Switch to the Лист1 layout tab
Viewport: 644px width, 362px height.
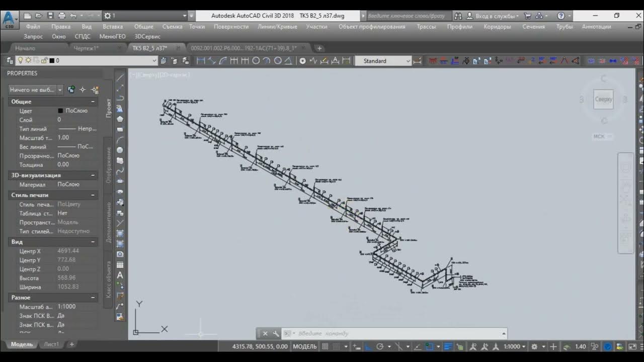click(51, 344)
